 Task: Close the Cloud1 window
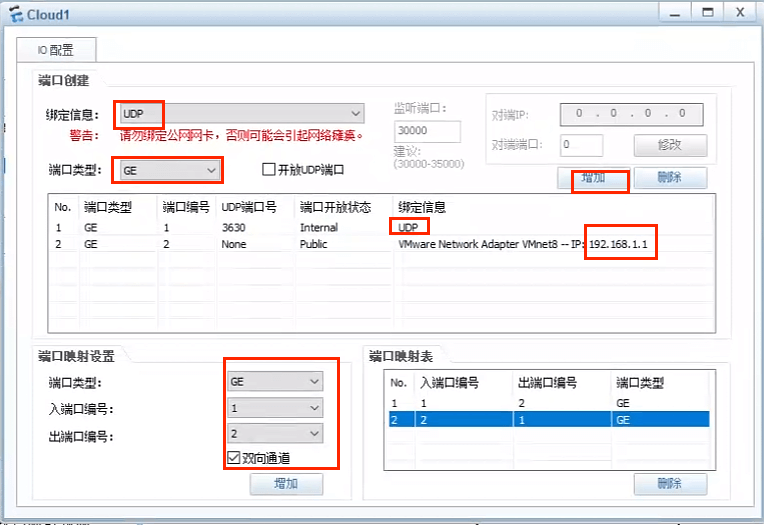point(740,13)
